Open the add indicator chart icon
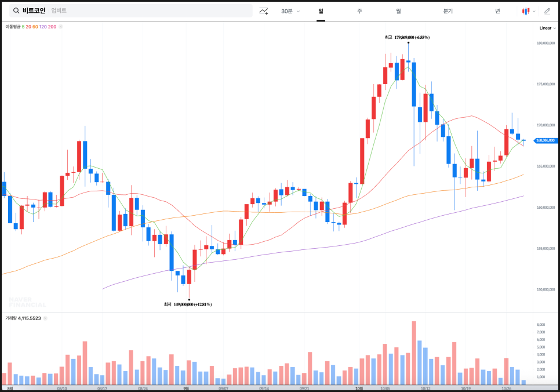The width and height of the screenshot is (560, 392). point(264,11)
